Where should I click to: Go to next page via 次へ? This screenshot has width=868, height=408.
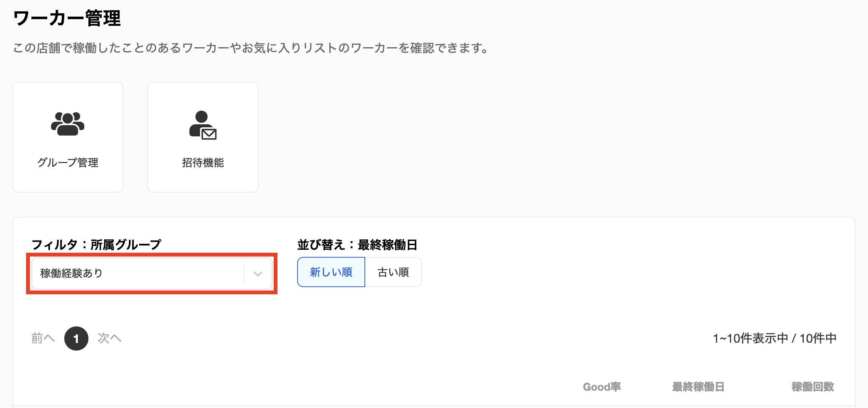110,338
